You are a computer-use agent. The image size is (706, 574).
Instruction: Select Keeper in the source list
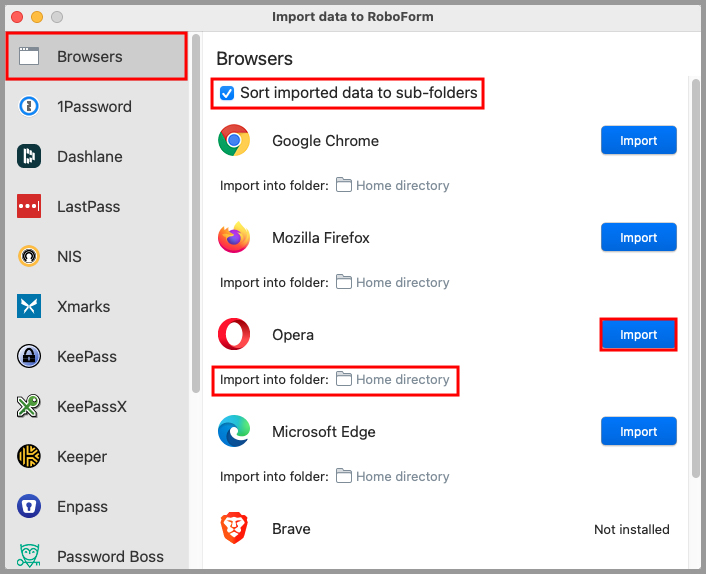coord(96,456)
